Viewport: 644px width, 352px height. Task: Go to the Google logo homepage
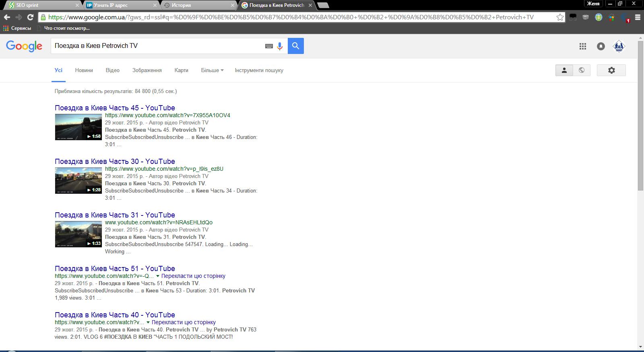point(24,46)
